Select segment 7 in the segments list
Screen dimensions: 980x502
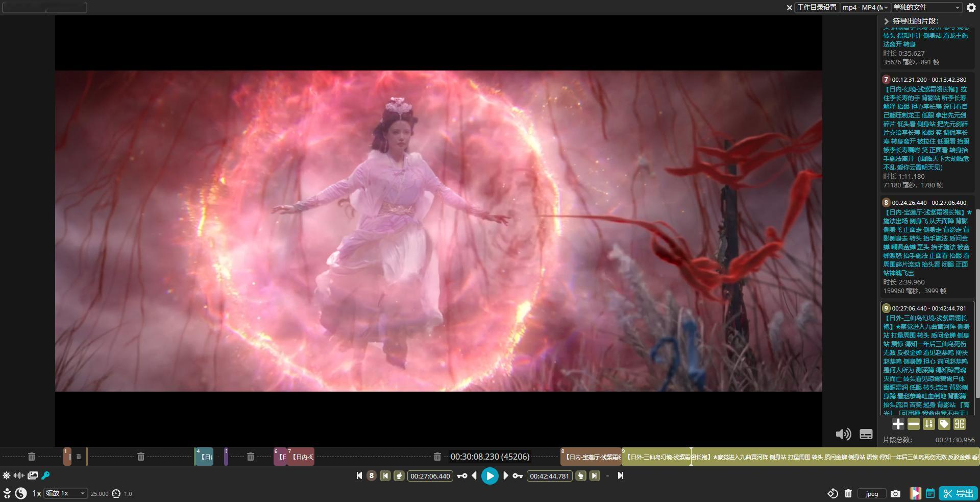pyautogui.click(x=927, y=132)
